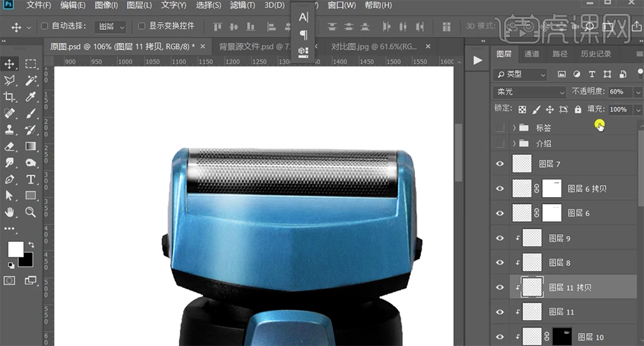
Task: Toggle Quick Mask mode
Action: (x=10, y=280)
